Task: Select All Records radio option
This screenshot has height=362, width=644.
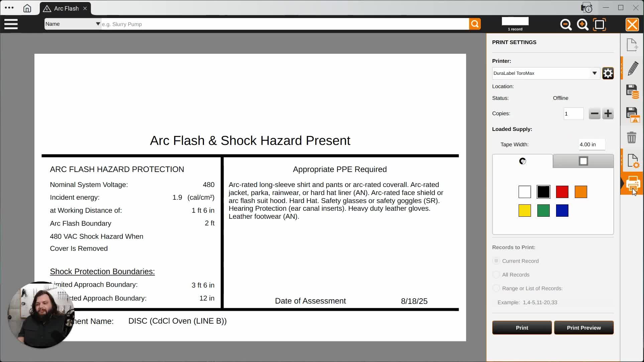Action: (496, 275)
